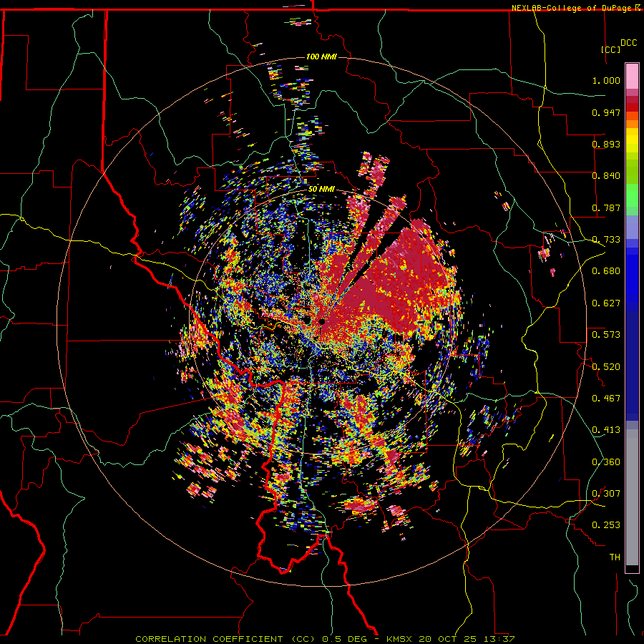Click the NEXLAB-College of DuPage header text
644x644 pixels.
pyautogui.click(x=573, y=8)
